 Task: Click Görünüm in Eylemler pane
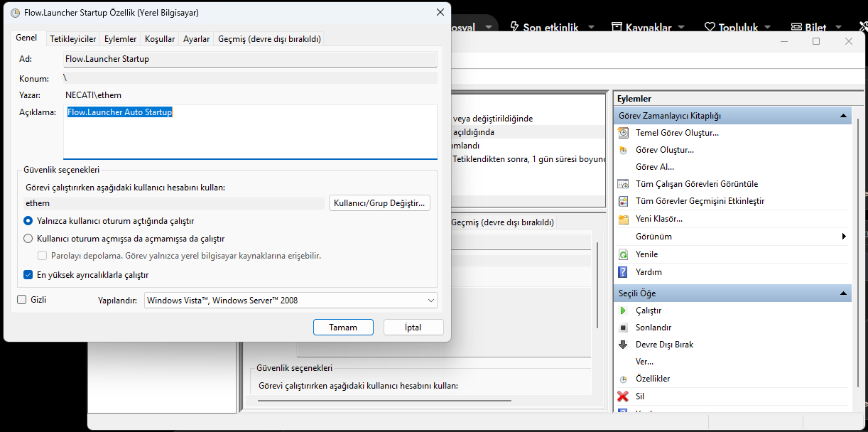(653, 237)
